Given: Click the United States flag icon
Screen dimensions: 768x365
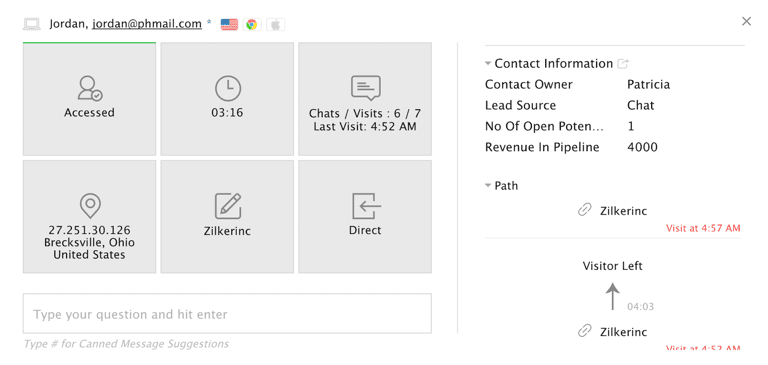Looking at the screenshot, I should point(229,24).
